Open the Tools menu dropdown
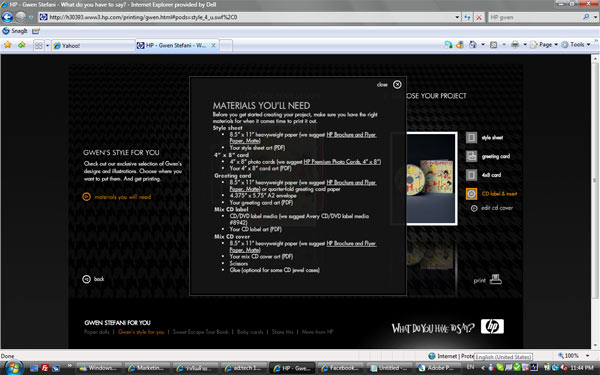Image resolution: width=600 pixels, height=375 pixels. [x=576, y=45]
